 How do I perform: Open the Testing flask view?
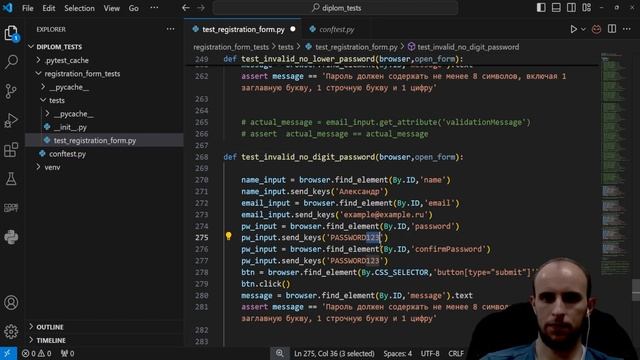point(11,179)
